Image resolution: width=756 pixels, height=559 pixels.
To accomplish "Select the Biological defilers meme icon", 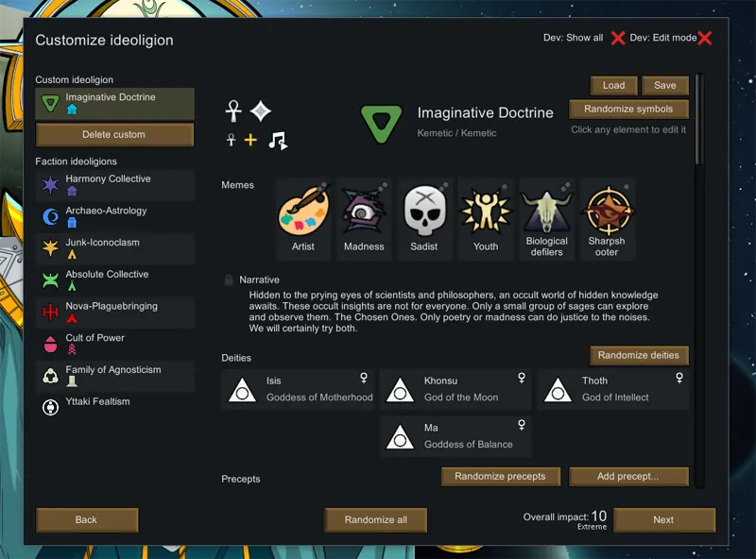I will pyautogui.click(x=547, y=212).
